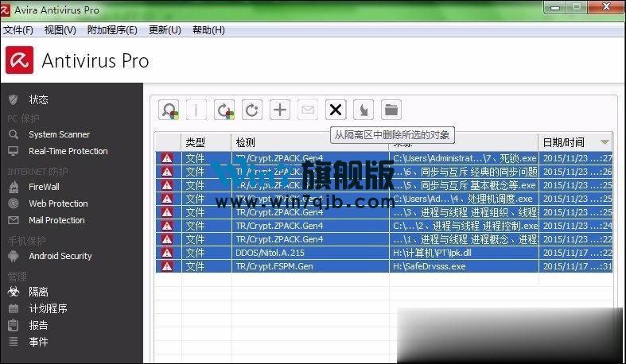The width and height of the screenshot is (626, 364).
Task: Select the row ending in 死锁.exe
Action: tap(384, 158)
